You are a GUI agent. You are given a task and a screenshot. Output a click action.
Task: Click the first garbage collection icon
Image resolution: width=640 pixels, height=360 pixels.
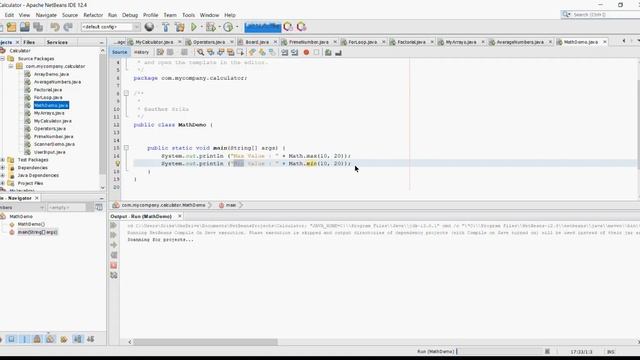pos(288,27)
